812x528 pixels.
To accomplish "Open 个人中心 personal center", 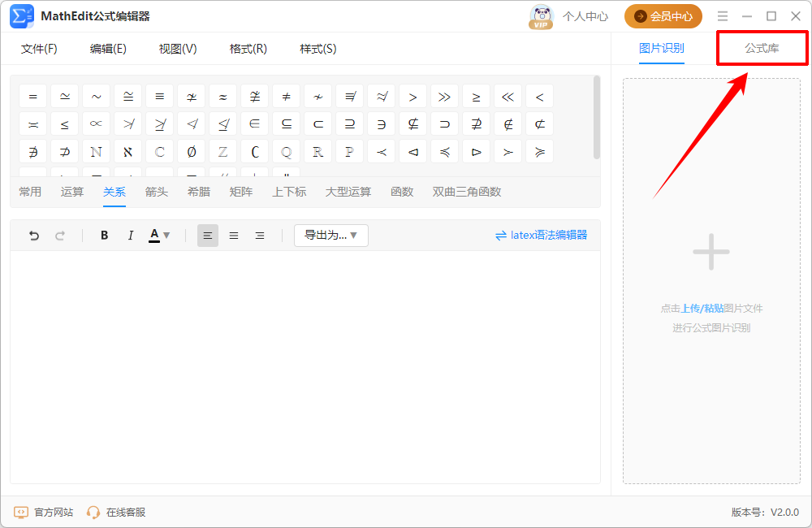I will pyautogui.click(x=585, y=16).
